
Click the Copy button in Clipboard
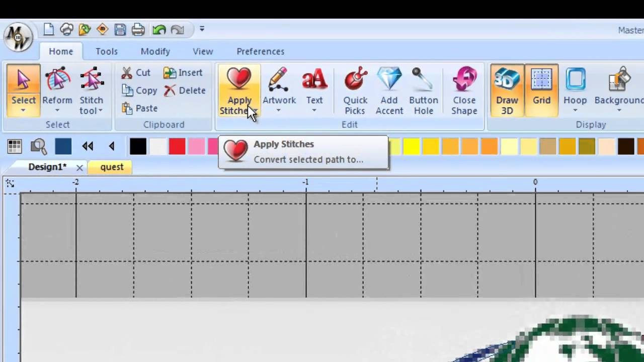139,90
